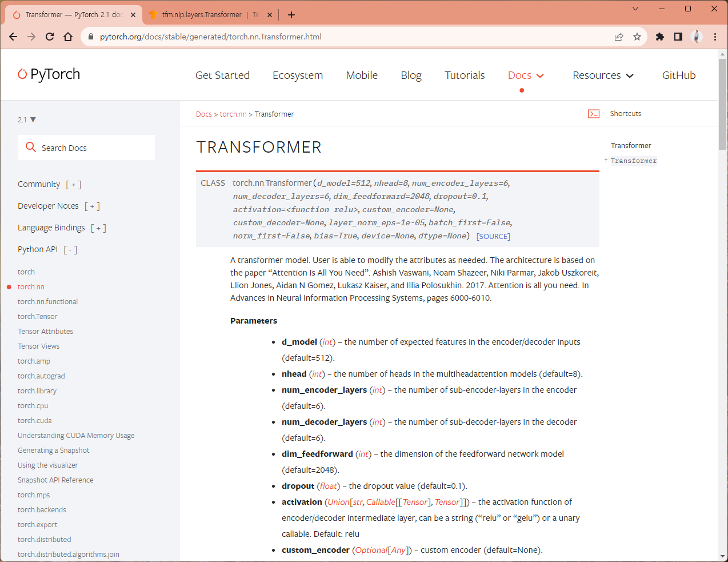728x562 pixels.
Task: Click the Callable type link in activation
Action: (x=381, y=502)
